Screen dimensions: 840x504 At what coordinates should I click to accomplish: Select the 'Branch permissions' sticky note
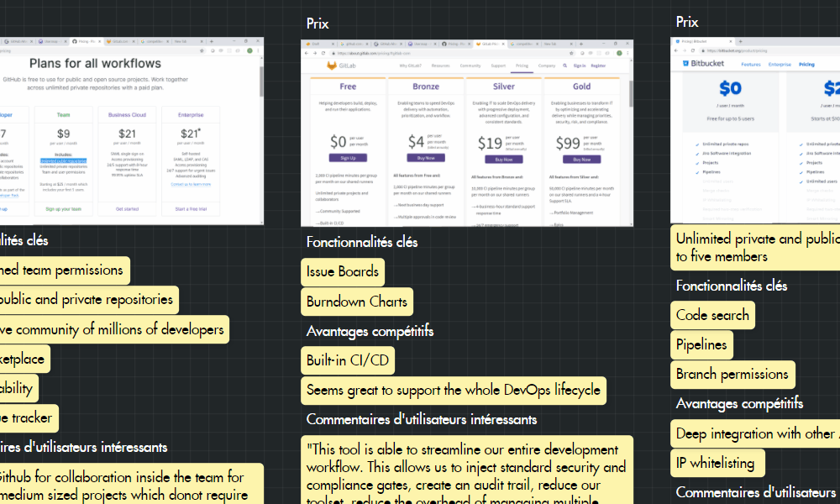pos(732,375)
